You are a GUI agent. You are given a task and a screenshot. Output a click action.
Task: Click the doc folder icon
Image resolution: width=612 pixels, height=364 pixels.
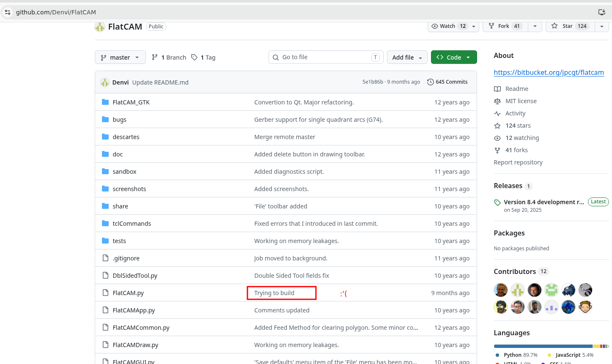point(105,154)
